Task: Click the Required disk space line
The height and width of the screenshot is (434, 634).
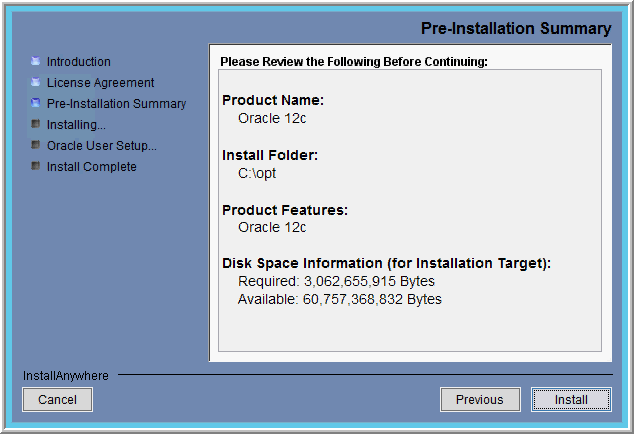Action: pyautogui.click(x=336, y=281)
